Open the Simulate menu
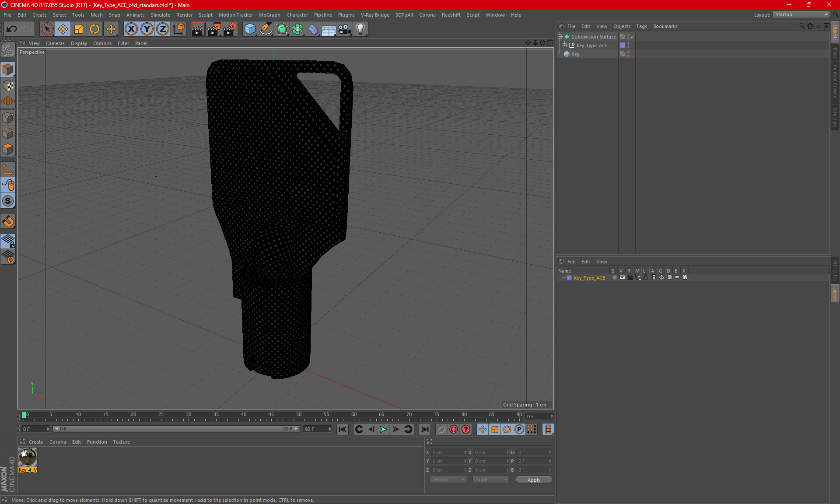Image resolution: width=840 pixels, height=504 pixels. pos(161,15)
